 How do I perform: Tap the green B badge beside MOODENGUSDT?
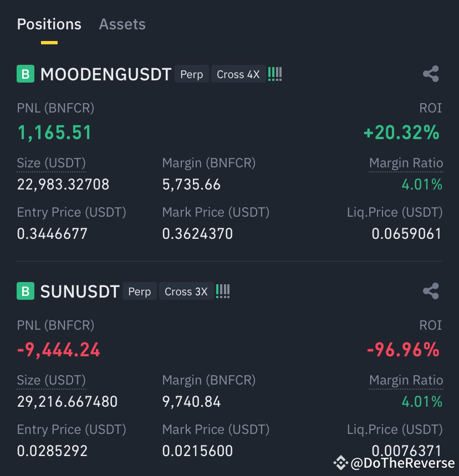tap(25, 74)
